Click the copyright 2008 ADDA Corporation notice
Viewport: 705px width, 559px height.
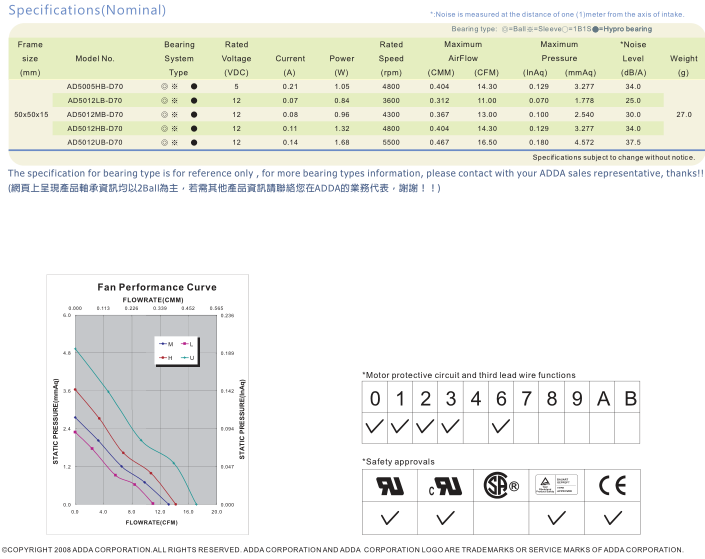342,550
